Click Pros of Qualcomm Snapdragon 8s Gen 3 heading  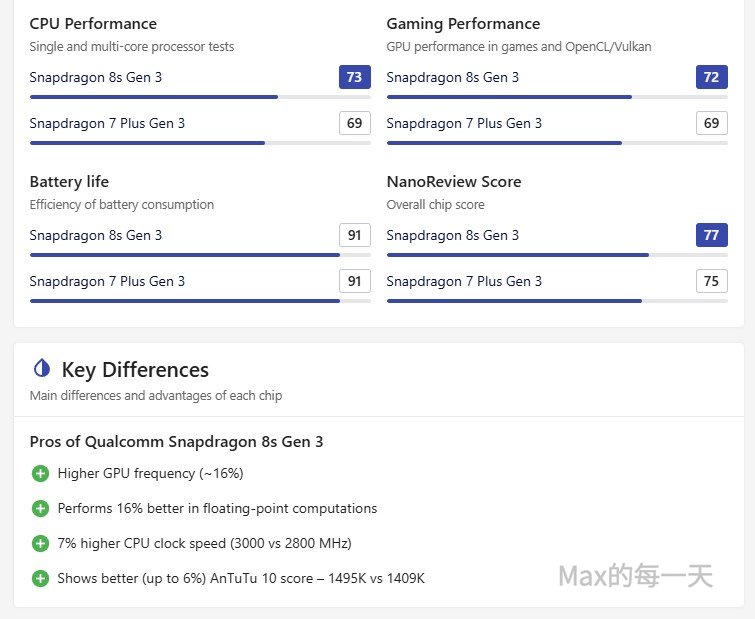coord(176,442)
